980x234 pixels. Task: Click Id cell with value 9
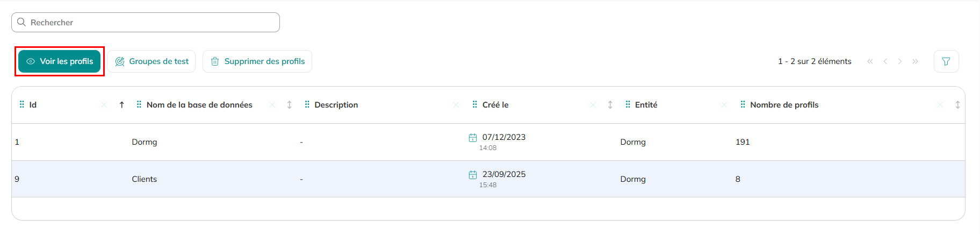click(x=17, y=179)
